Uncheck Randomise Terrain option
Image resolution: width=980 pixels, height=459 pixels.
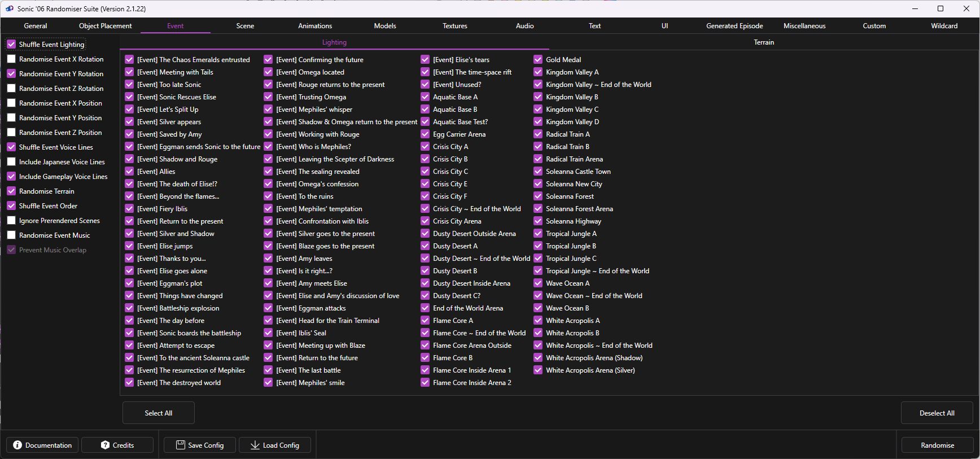11,191
